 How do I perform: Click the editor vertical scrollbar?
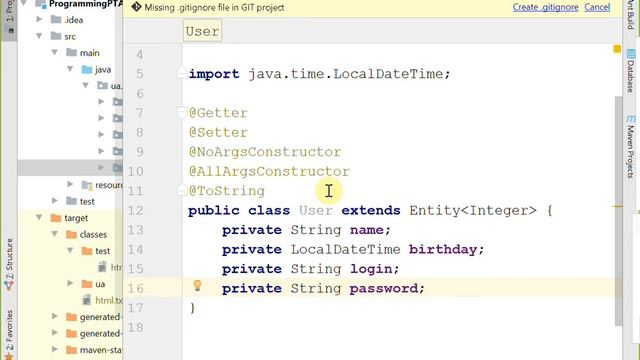coord(619,211)
